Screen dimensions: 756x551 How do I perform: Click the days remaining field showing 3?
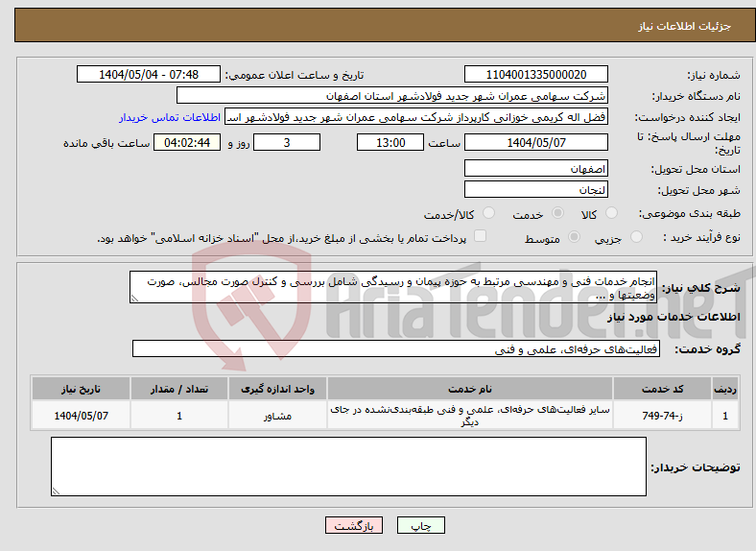point(287,142)
